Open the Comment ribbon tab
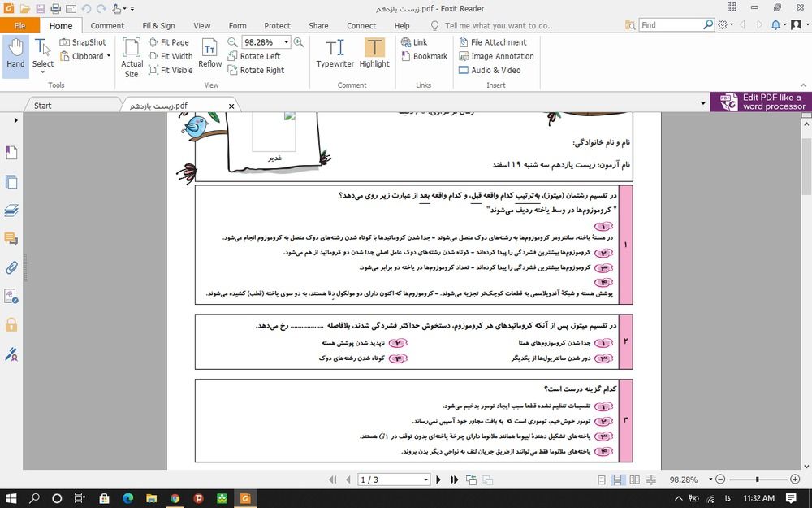The image size is (812, 508). [107, 26]
